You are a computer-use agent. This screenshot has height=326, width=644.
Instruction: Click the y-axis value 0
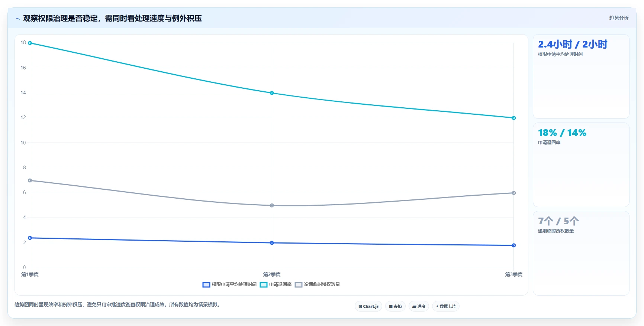pos(25,268)
